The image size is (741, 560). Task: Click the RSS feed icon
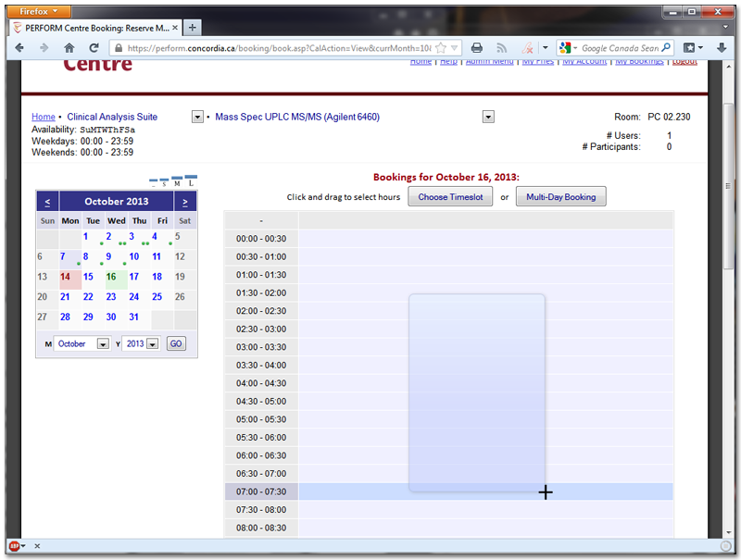click(x=502, y=48)
